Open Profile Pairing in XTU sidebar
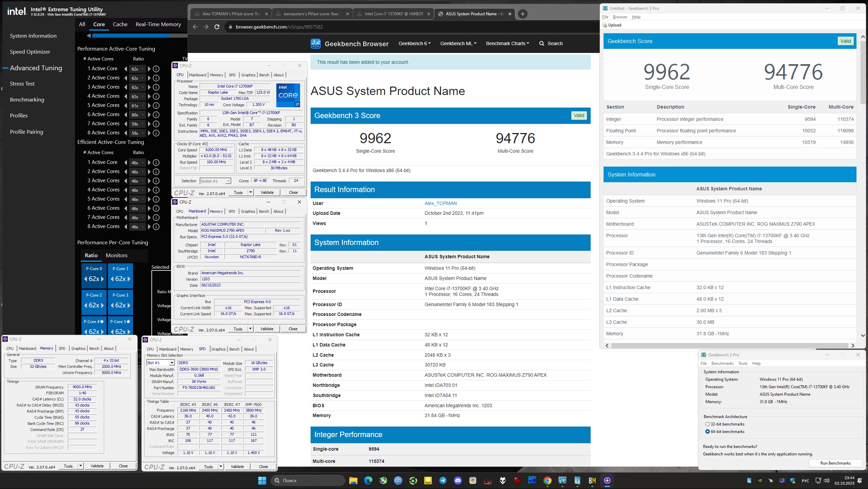Screen dimensions: 868x489 (26, 132)
